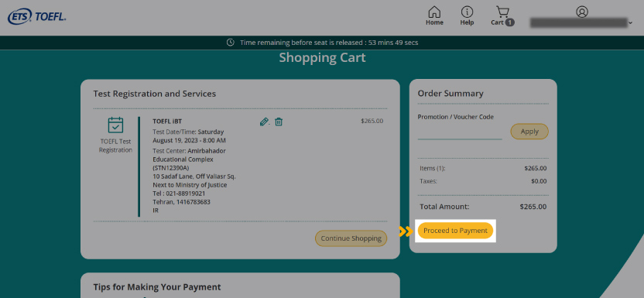Click the clock icon in timer bar

click(x=231, y=43)
